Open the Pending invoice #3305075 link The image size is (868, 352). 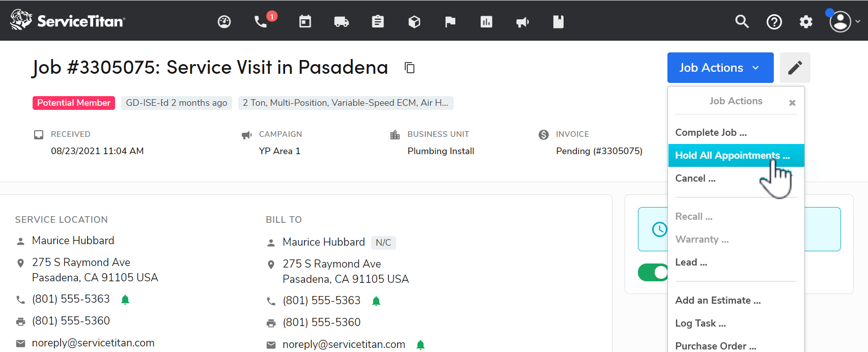(599, 151)
